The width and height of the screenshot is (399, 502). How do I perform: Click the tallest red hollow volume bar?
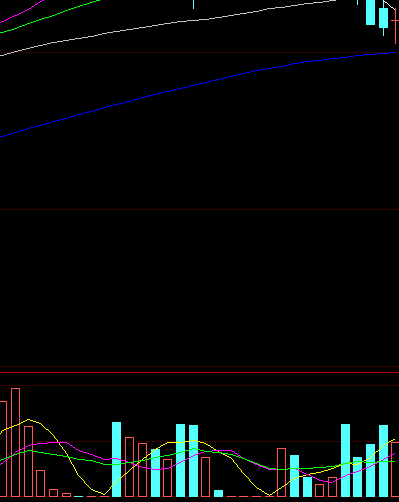pyautogui.click(x=15, y=442)
